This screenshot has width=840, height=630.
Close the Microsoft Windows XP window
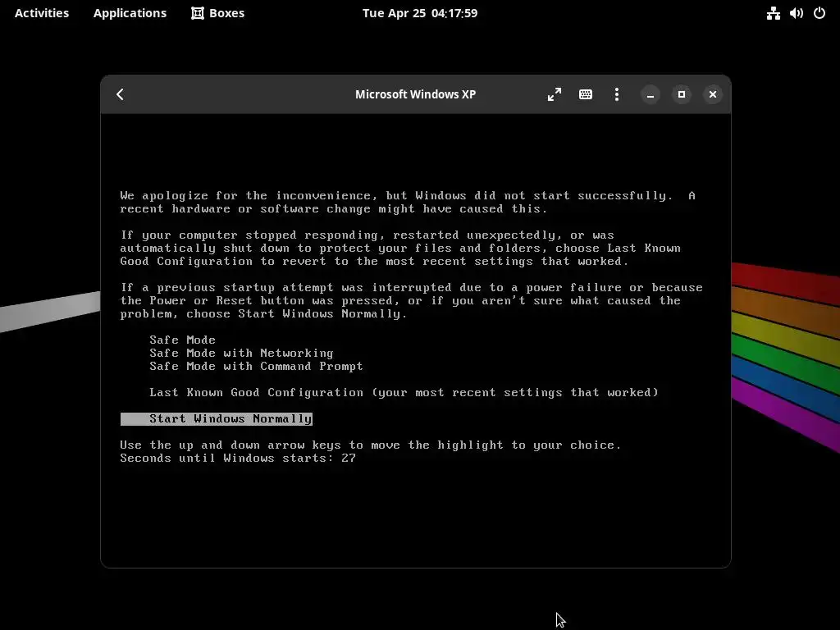713,95
